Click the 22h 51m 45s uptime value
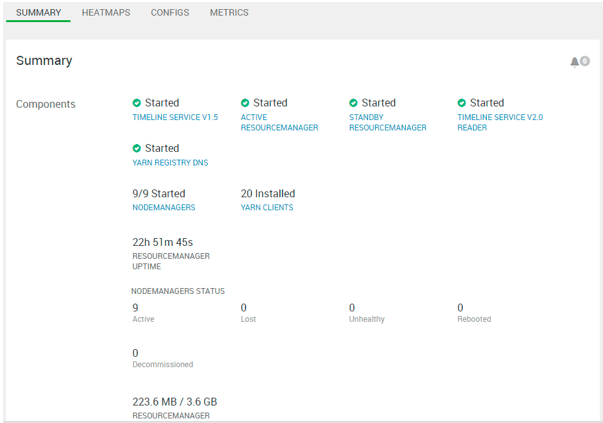This screenshot has height=423, width=603. [163, 242]
